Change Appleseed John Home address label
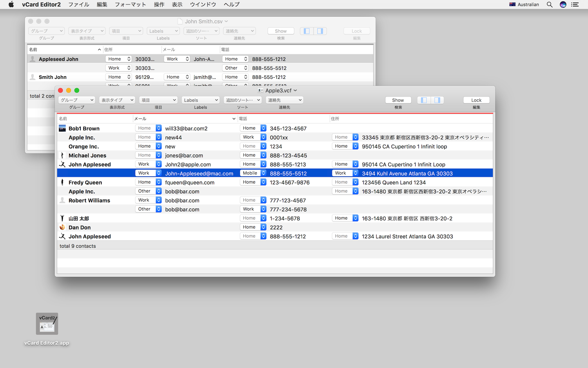 pyautogui.click(x=118, y=59)
